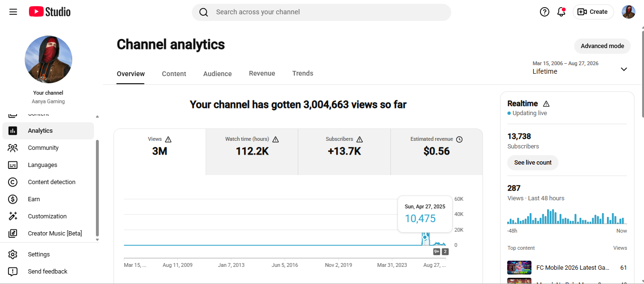Click the Analytics sidebar icon

click(x=13, y=131)
